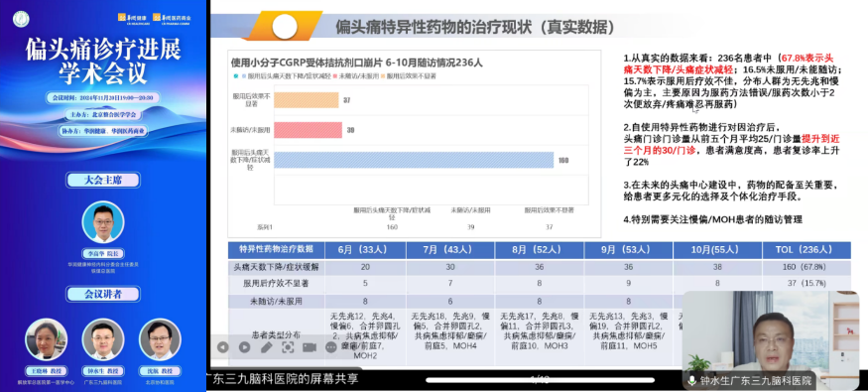This screenshot has width=868, height=392.
Task: Click 沈航 教授 speaker portrait
Action: [x=160, y=339]
